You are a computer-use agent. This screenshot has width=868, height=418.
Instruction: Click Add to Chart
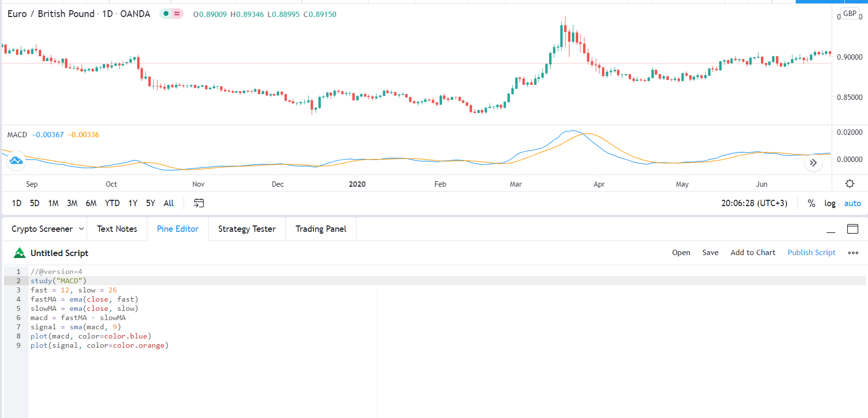(x=753, y=253)
